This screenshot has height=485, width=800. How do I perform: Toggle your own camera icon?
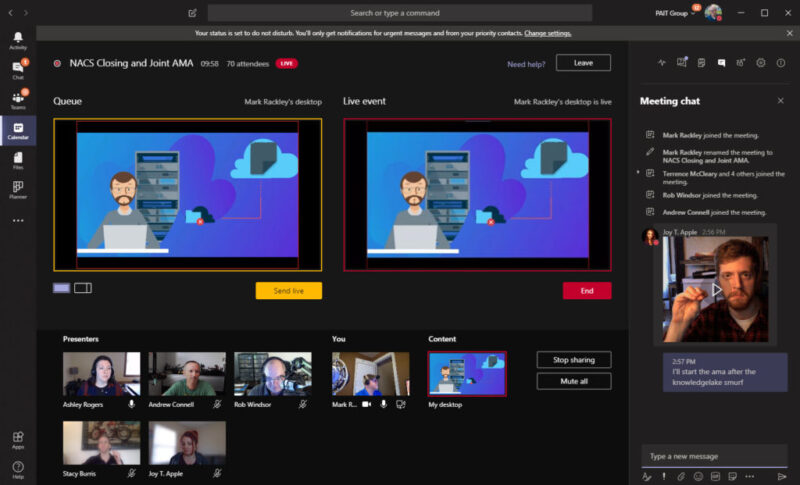coord(381,404)
